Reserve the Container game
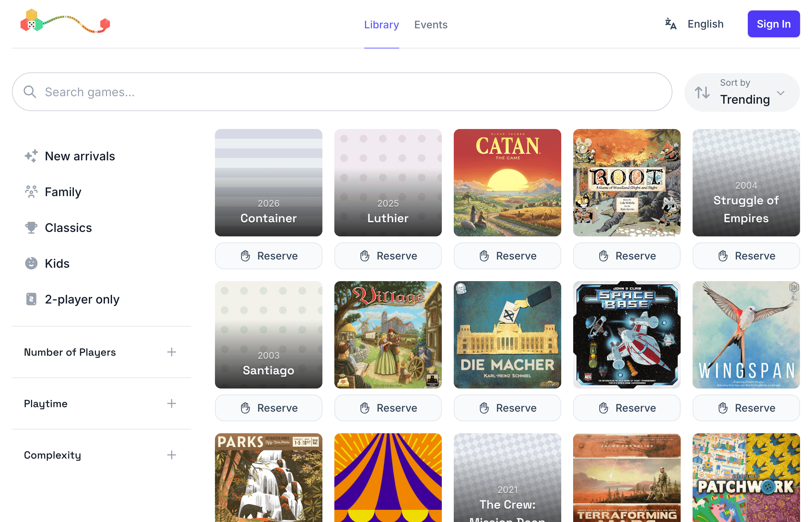Image resolution: width=812 pixels, height=522 pixels. [269, 256]
